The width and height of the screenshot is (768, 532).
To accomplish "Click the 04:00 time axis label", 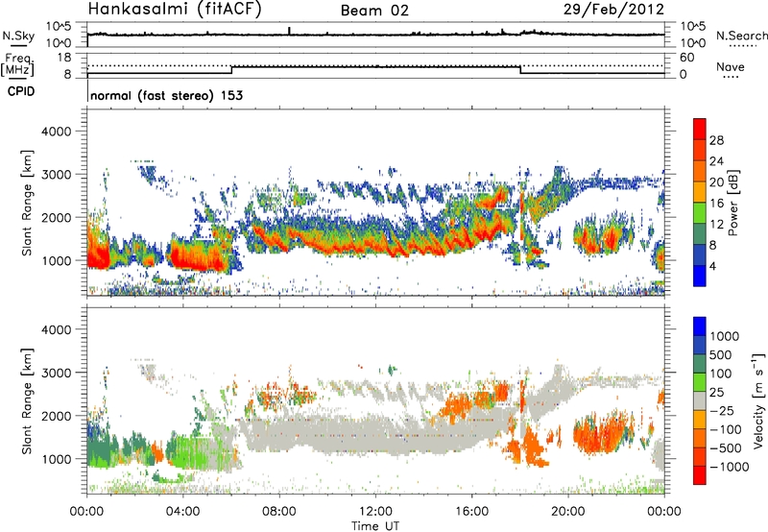I will (183, 512).
